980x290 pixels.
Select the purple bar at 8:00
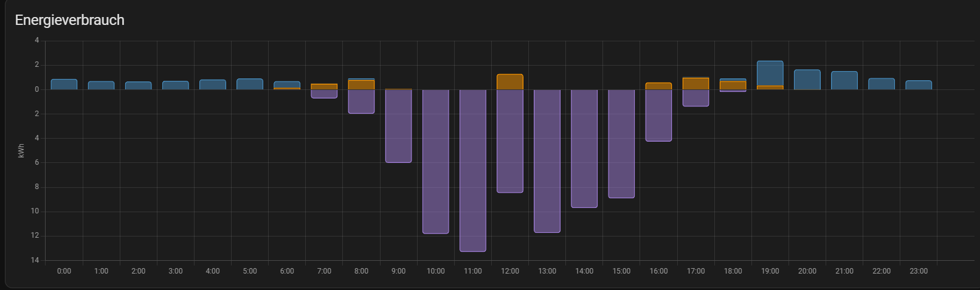361,102
